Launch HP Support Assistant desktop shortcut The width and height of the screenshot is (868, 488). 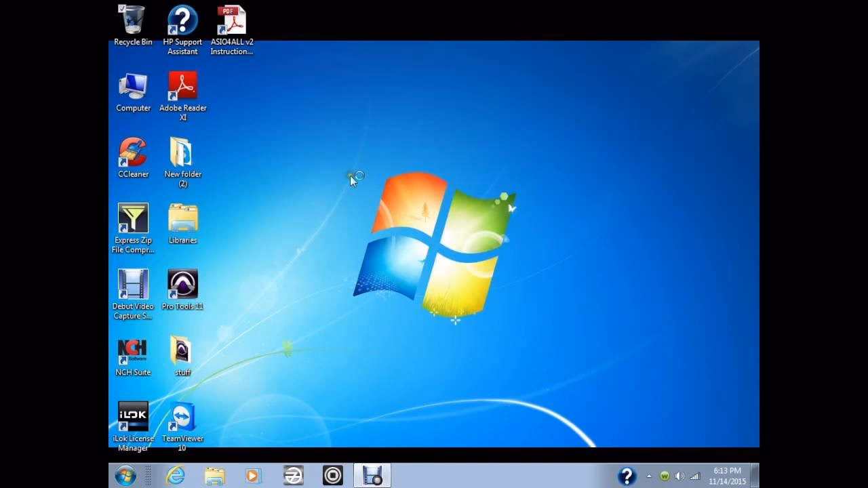[x=182, y=30]
